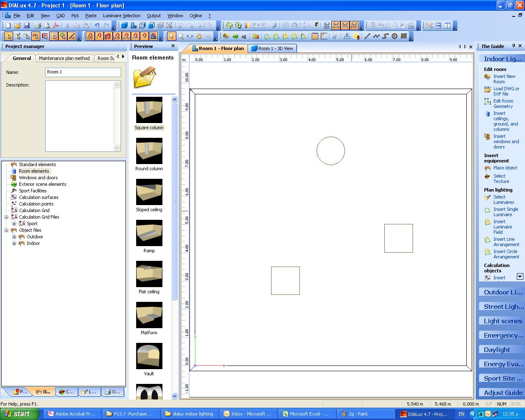Screen dimensions: 525x420
Task: Click in the Description text area
Action: coord(80,116)
